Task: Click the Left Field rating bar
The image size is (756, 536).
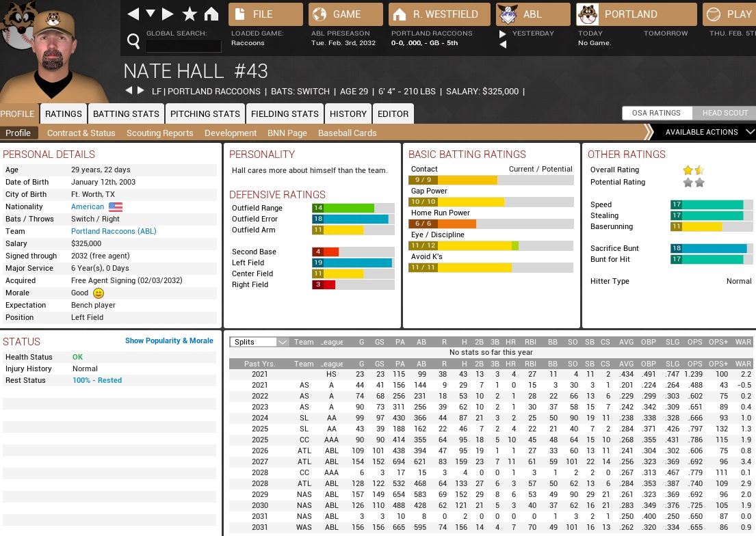Action: click(353, 263)
